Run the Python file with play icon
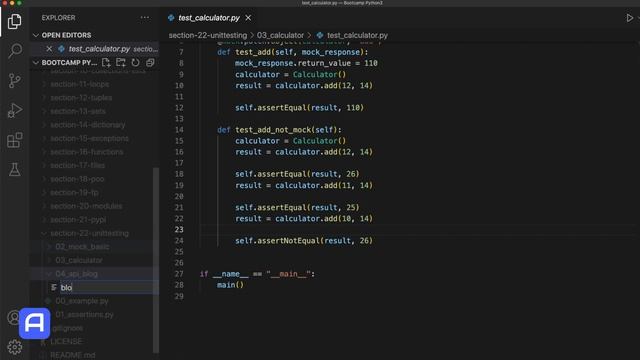 629,18
